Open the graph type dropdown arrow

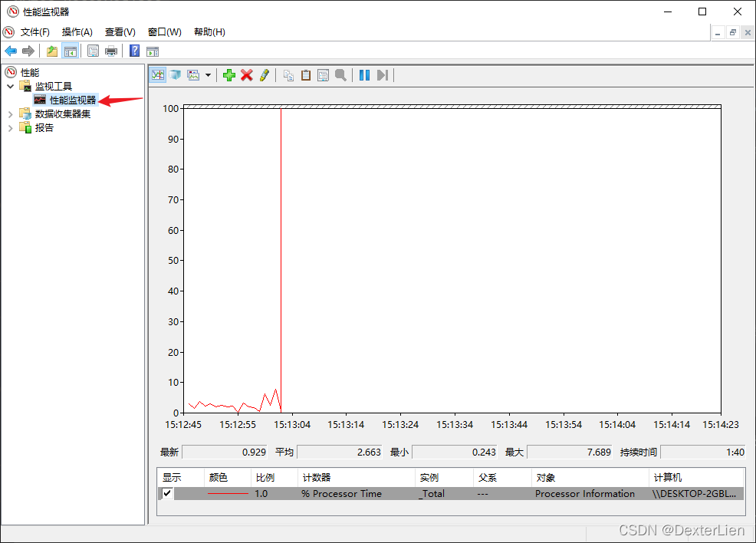pos(209,74)
